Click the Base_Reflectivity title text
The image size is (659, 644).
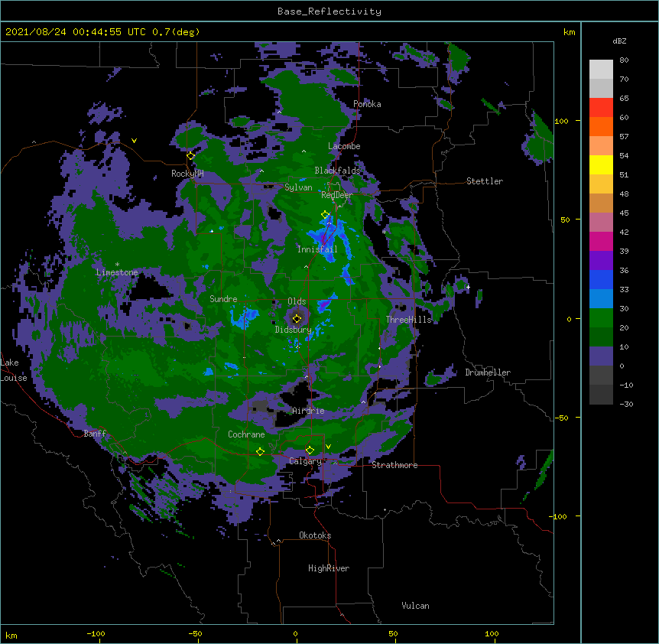[x=329, y=11]
